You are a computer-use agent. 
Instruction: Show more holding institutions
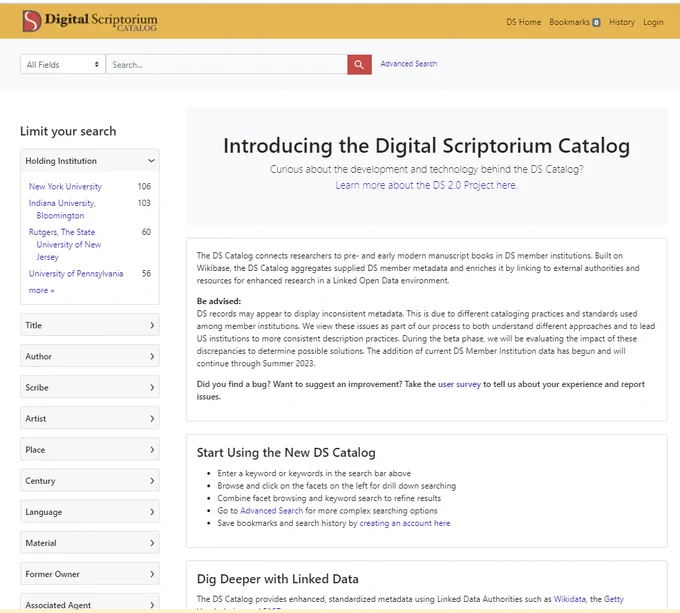(x=41, y=290)
